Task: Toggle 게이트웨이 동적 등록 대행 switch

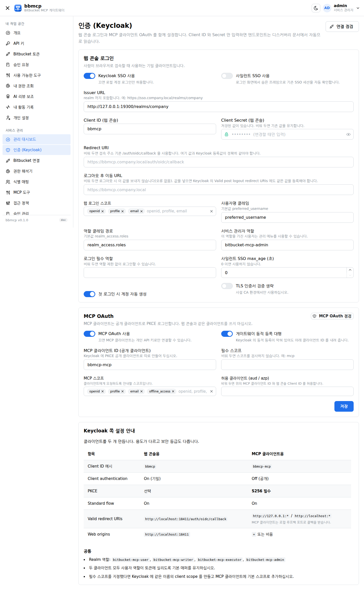Action: pos(227,334)
